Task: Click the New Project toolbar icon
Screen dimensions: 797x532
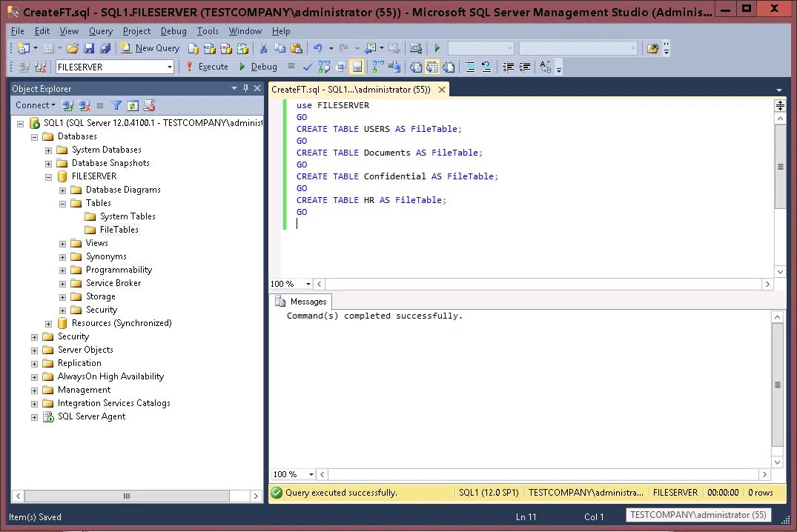Action: (24, 48)
